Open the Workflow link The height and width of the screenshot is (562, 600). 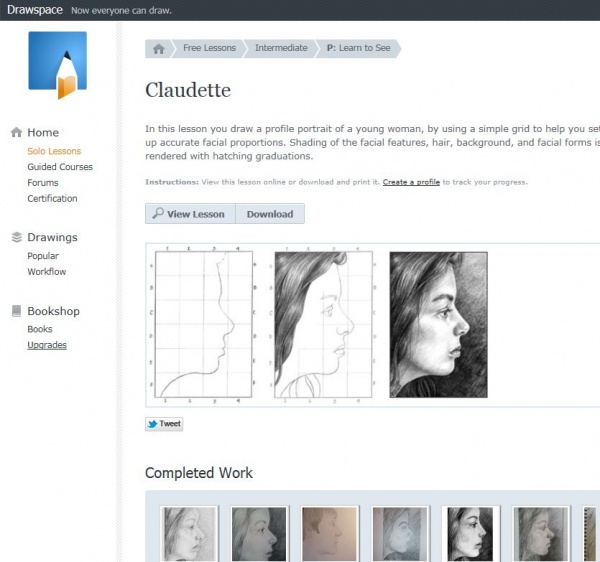[x=47, y=272]
